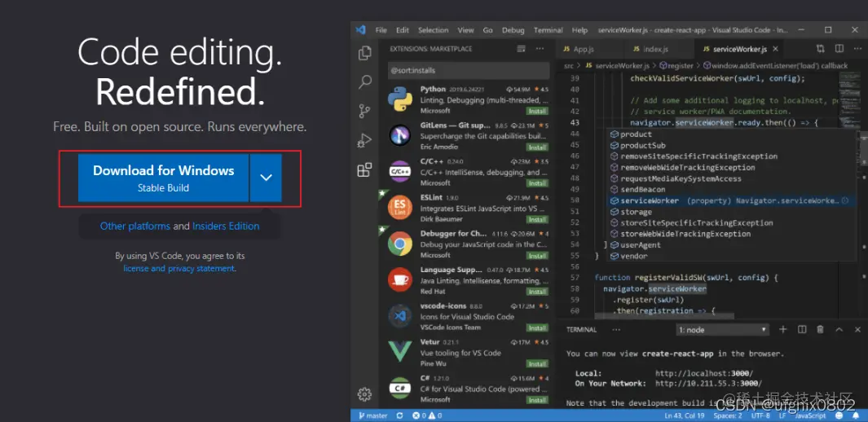Click the vscode-icons extension icon
The image size is (868, 422).
(x=399, y=315)
